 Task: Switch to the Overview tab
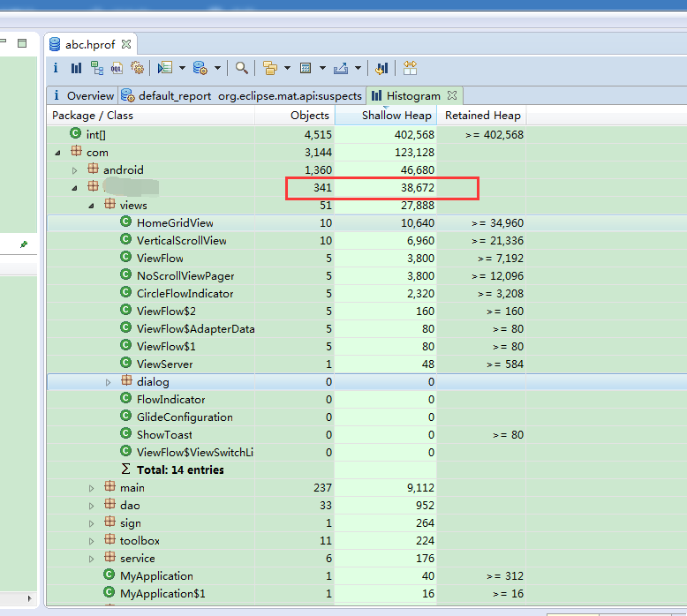point(90,95)
